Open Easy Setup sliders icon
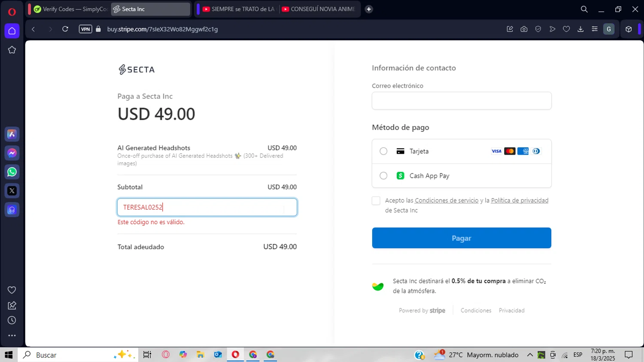 click(x=595, y=29)
